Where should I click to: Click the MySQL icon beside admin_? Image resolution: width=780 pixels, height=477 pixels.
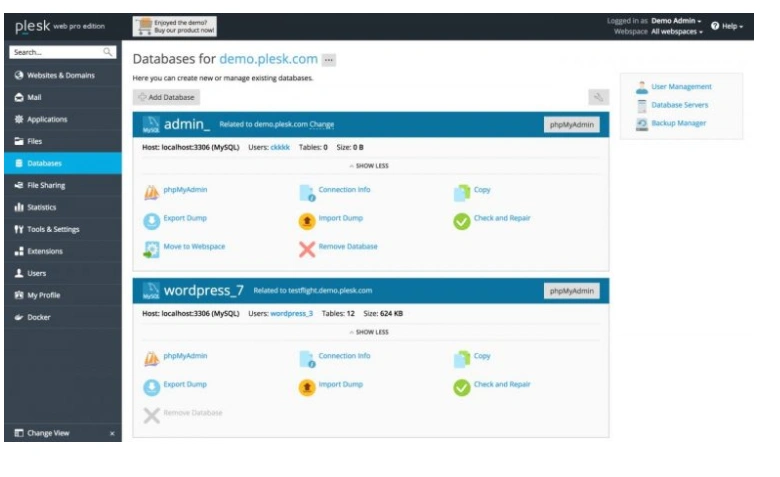[151, 124]
